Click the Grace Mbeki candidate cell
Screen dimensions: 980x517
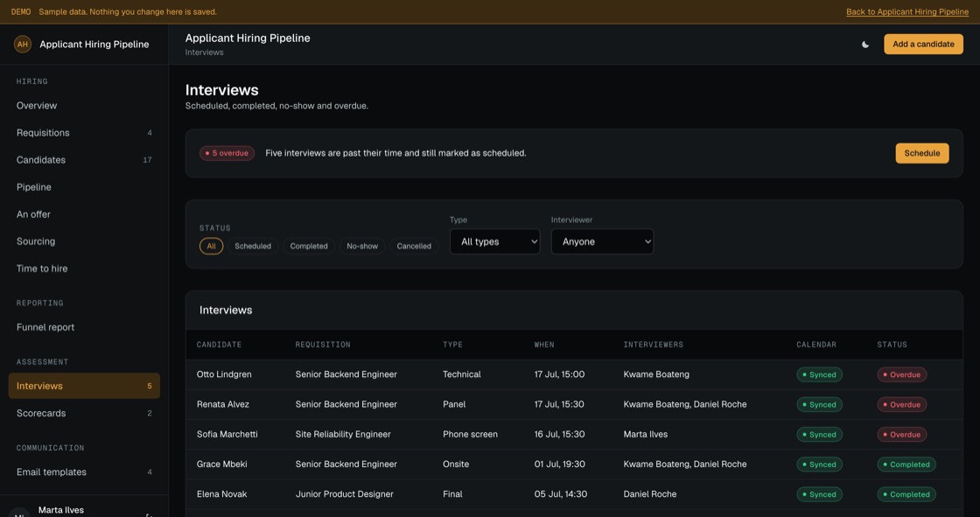click(x=222, y=465)
